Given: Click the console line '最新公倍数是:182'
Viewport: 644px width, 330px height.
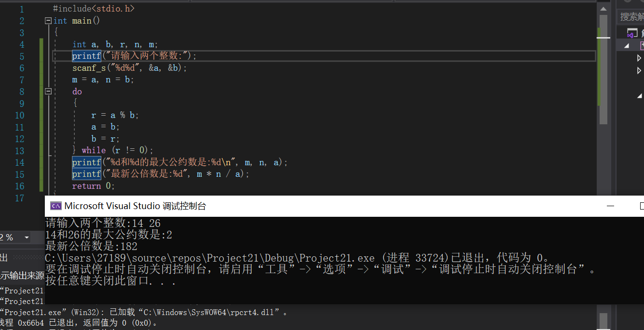Looking at the screenshot, I should [x=91, y=246].
